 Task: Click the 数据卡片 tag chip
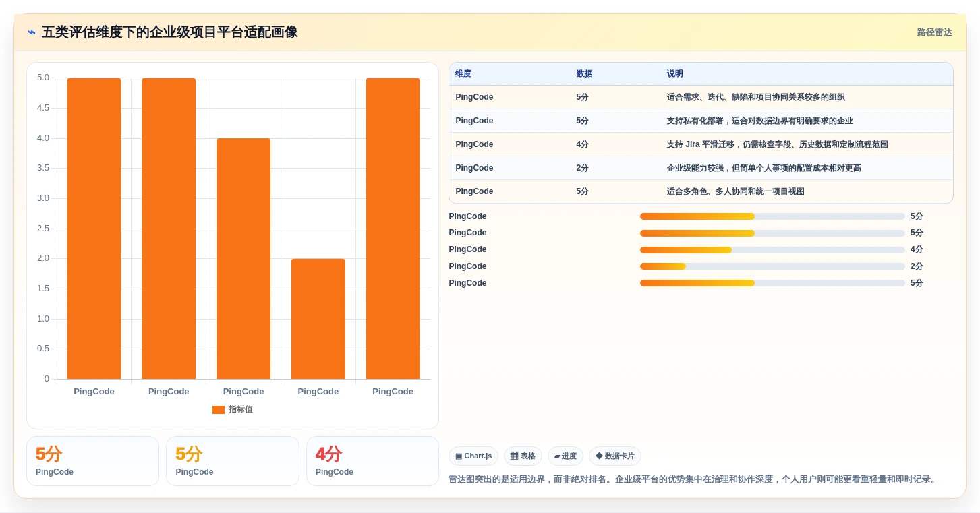coord(615,456)
